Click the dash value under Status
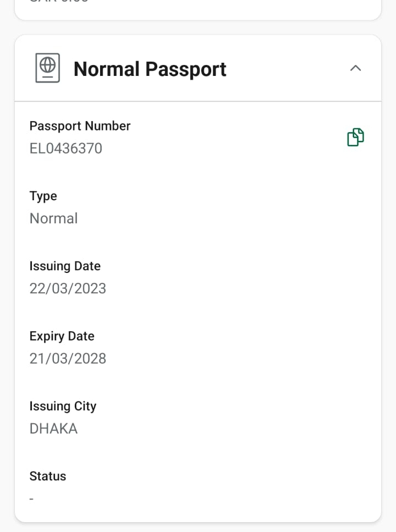Image resolution: width=396 pixels, height=532 pixels. (32, 499)
